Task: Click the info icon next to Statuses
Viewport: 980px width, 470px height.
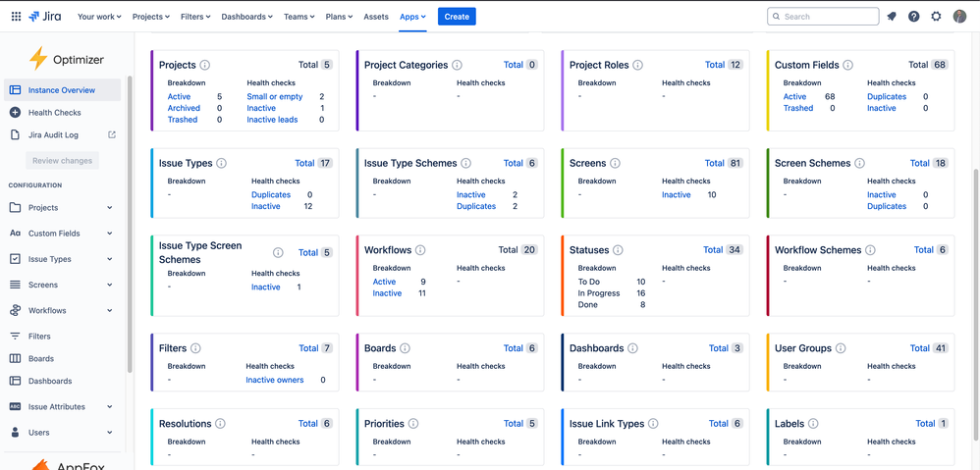Action: [x=618, y=249]
